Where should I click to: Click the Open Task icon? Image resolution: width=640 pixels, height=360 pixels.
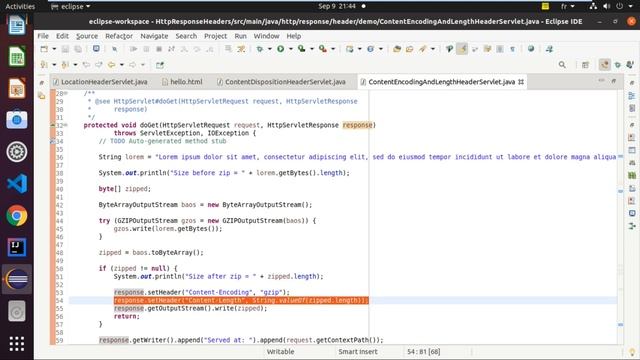click(x=409, y=49)
